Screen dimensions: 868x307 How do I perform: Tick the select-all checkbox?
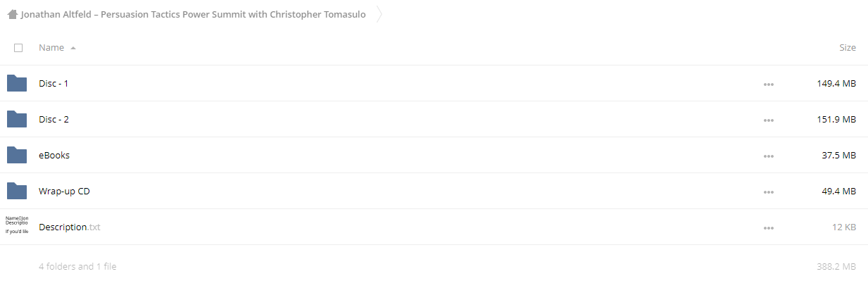pyautogui.click(x=18, y=48)
